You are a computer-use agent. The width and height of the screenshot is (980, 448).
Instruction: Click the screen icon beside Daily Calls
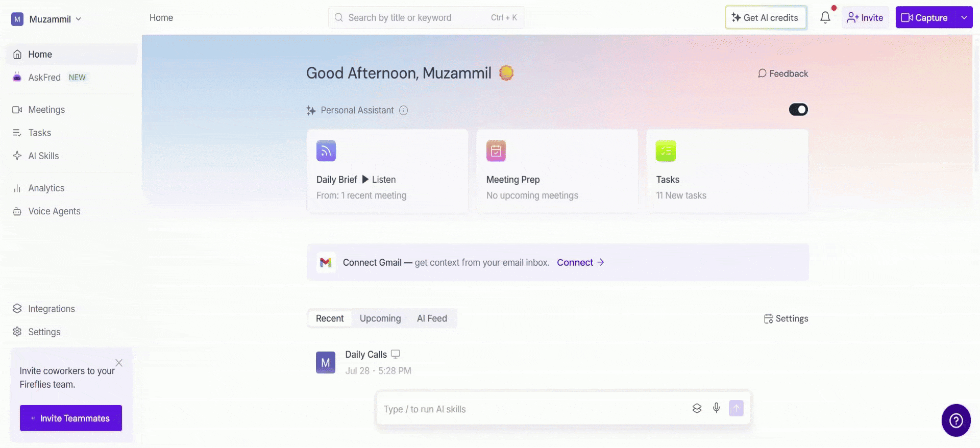point(395,354)
